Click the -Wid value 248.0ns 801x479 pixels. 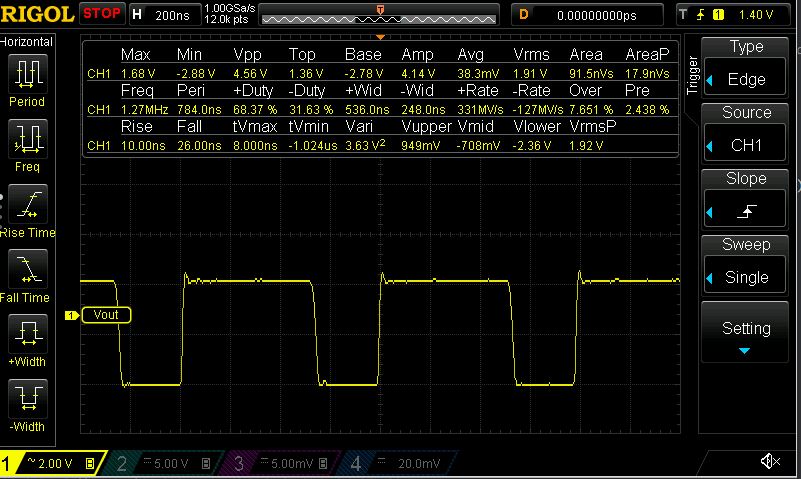[423, 110]
